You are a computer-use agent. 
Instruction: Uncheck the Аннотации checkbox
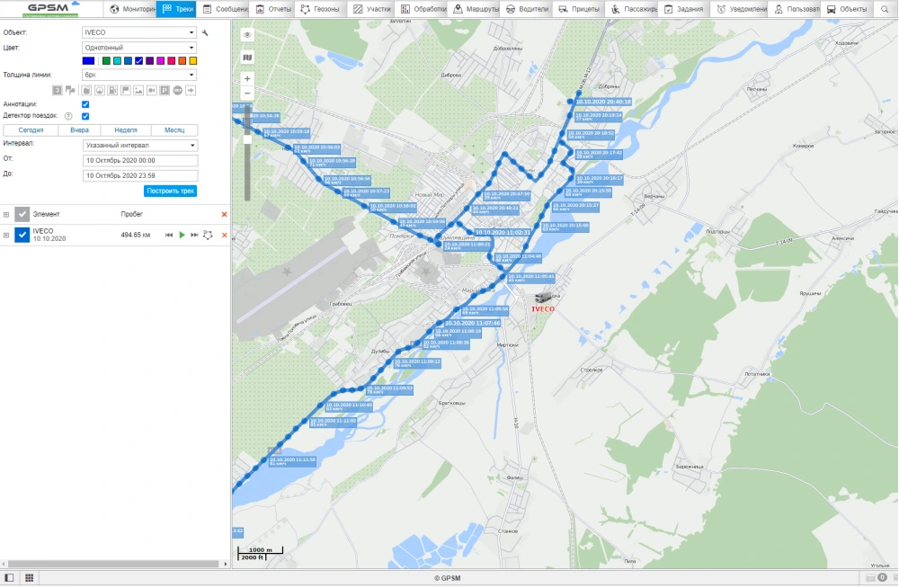[85, 104]
